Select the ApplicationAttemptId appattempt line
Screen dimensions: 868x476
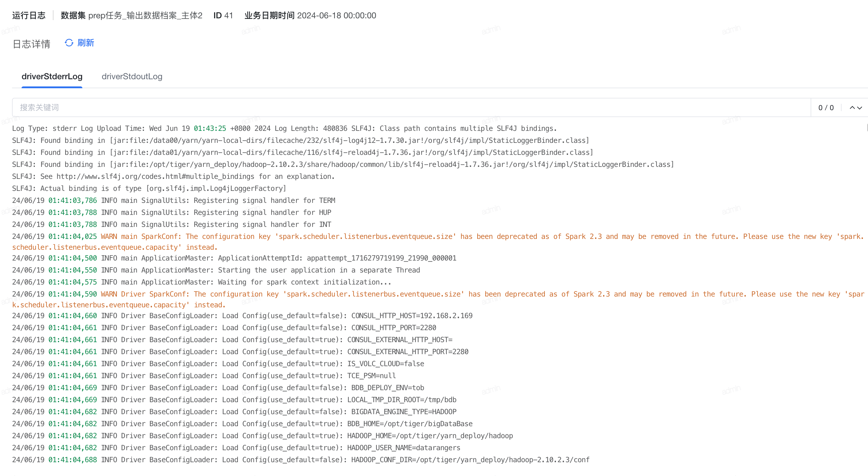coord(234,258)
